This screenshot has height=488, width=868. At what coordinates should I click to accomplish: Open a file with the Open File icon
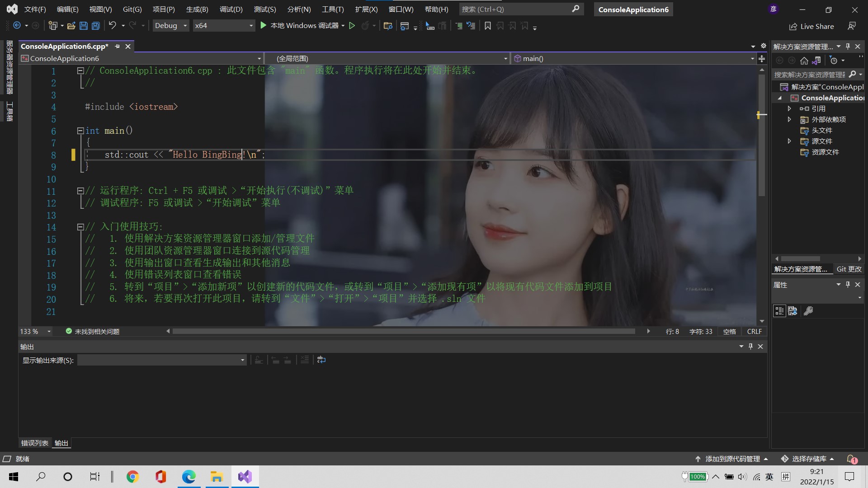coord(71,26)
